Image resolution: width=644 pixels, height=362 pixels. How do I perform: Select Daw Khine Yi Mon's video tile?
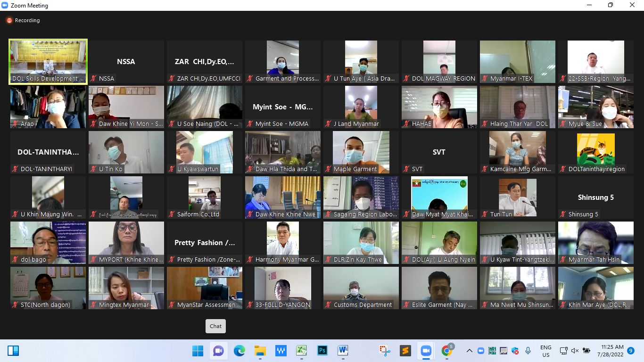coord(126,107)
